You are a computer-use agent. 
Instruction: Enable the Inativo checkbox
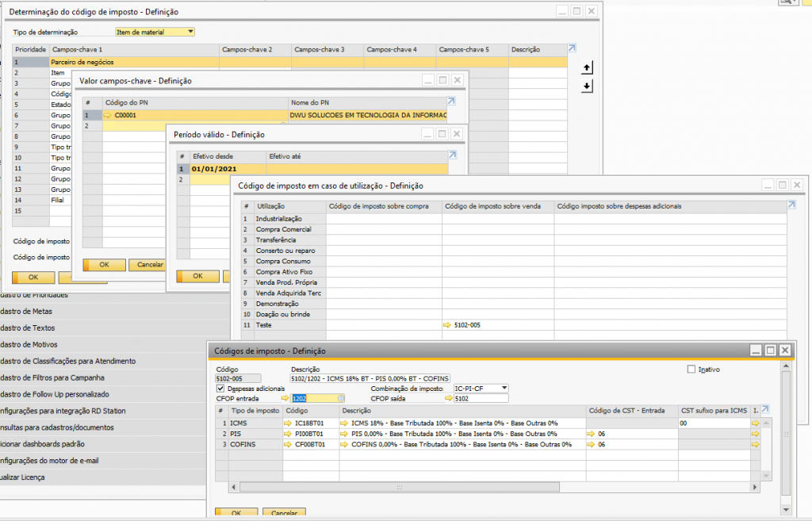(691, 370)
